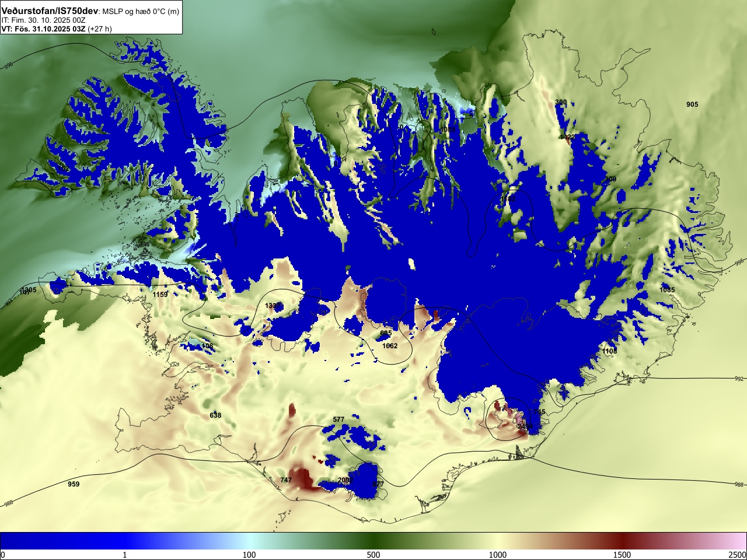Click the 1 tick on color scale
The image size is (747, 560).
tap(125, 555)
